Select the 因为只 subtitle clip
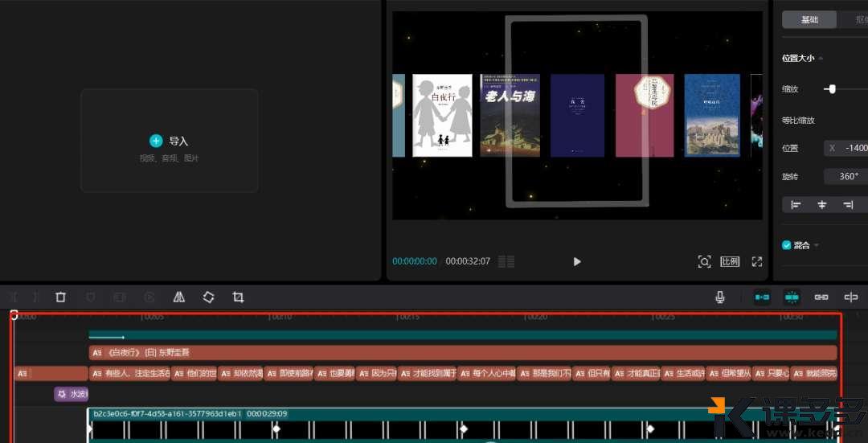Viewport: 868px width, 443px height. 376,373
